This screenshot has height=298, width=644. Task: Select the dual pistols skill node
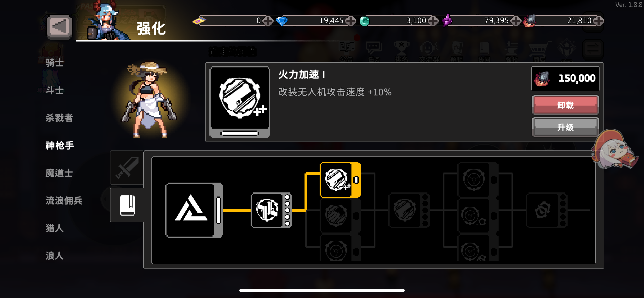(271, 210)
